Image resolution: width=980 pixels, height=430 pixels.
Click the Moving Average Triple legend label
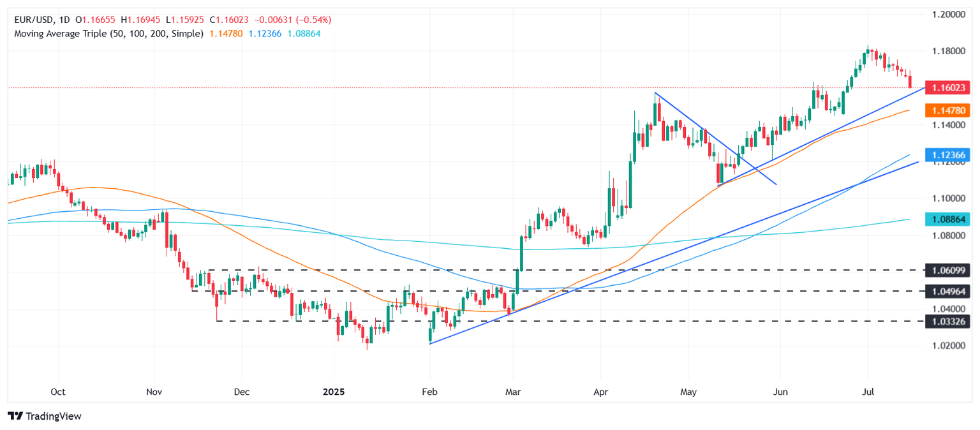pyautogui.click(x=107, y=33)
